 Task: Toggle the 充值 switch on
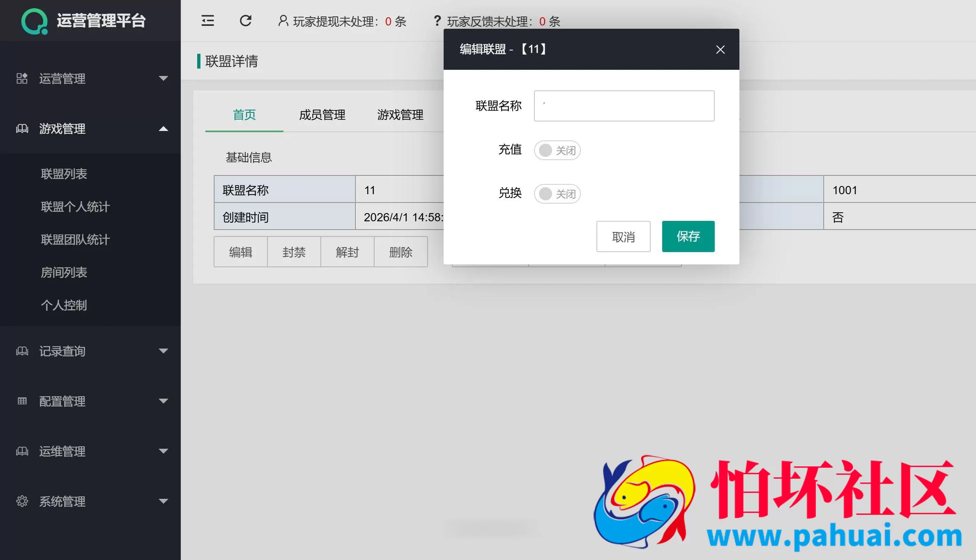557,150
